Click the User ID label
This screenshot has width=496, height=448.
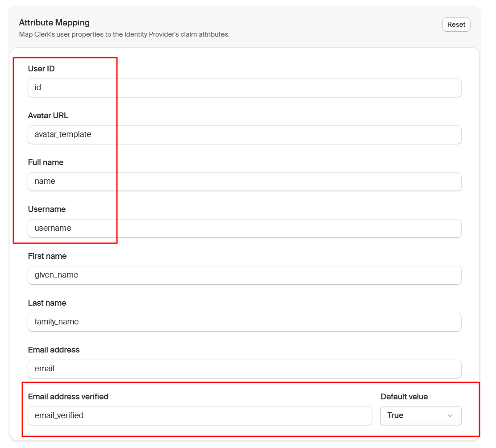coord(41,69)
